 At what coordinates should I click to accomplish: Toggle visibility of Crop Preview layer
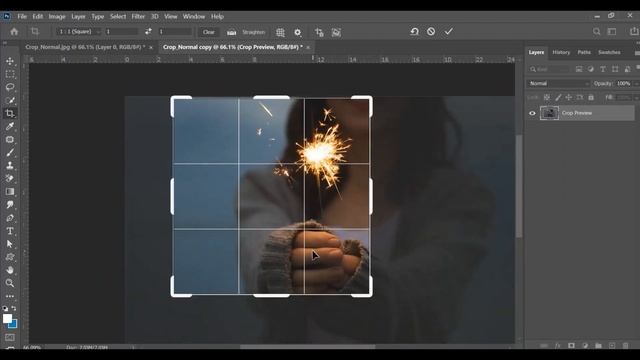[x=532, y=113]
